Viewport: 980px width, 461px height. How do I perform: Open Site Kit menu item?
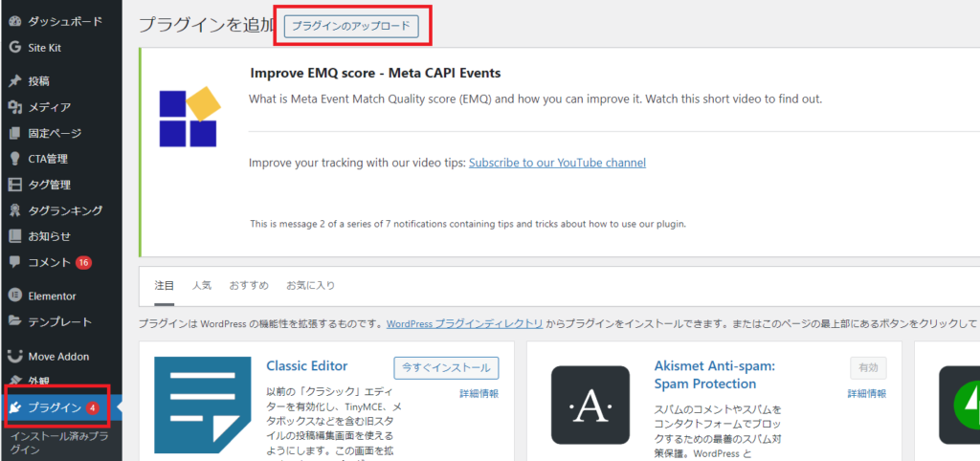[44, 48]
